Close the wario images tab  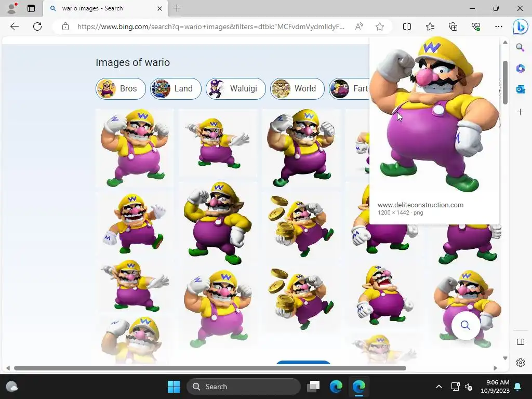pyautogui.click(x=160, y=8)
